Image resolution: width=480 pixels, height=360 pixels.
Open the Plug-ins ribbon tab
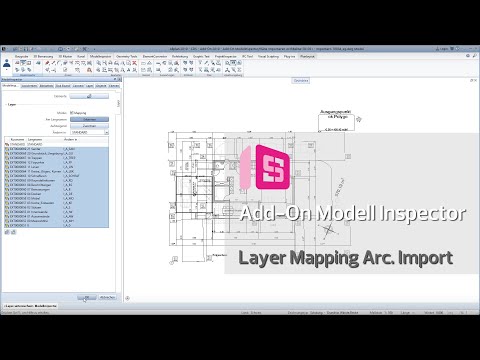click(289, 56)
